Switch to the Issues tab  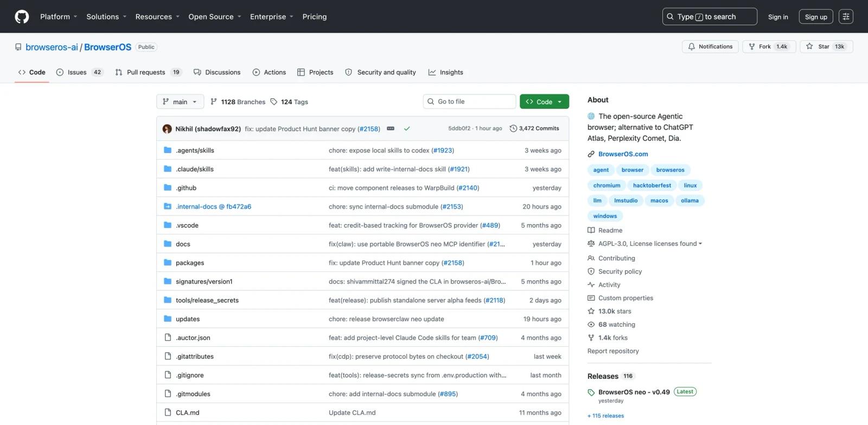pos(80,72)
